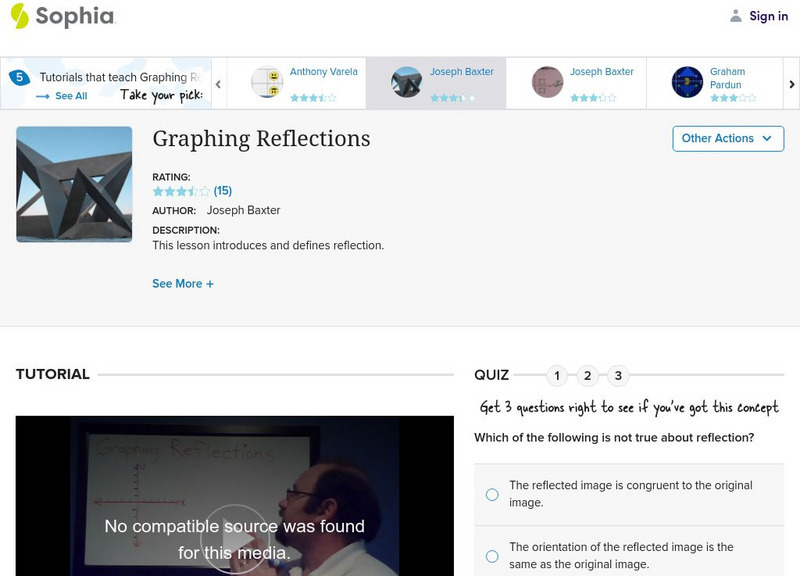Click the lesson description text
Screen dimensions: 800x576
pyautogui.click(x=268, y=245)
